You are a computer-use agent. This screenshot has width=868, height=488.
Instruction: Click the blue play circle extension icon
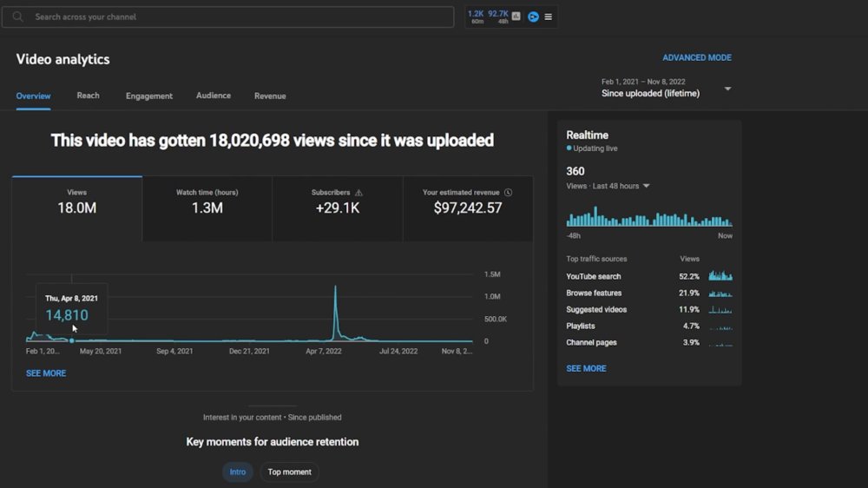[x=533, y=16]
